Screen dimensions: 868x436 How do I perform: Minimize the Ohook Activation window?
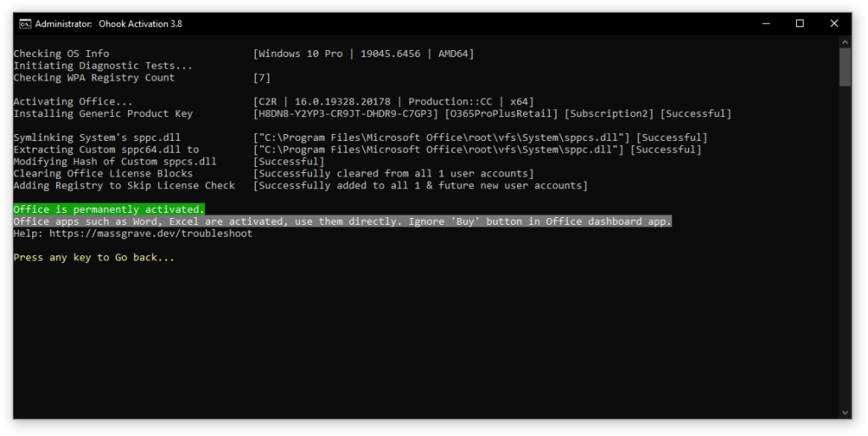click(760, 24)
